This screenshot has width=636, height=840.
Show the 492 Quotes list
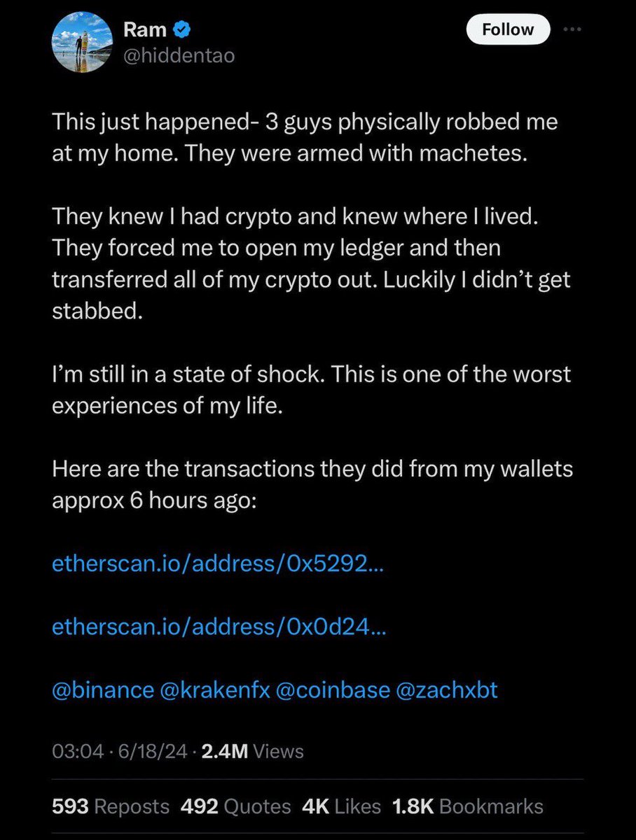click(x=235, y=806)
